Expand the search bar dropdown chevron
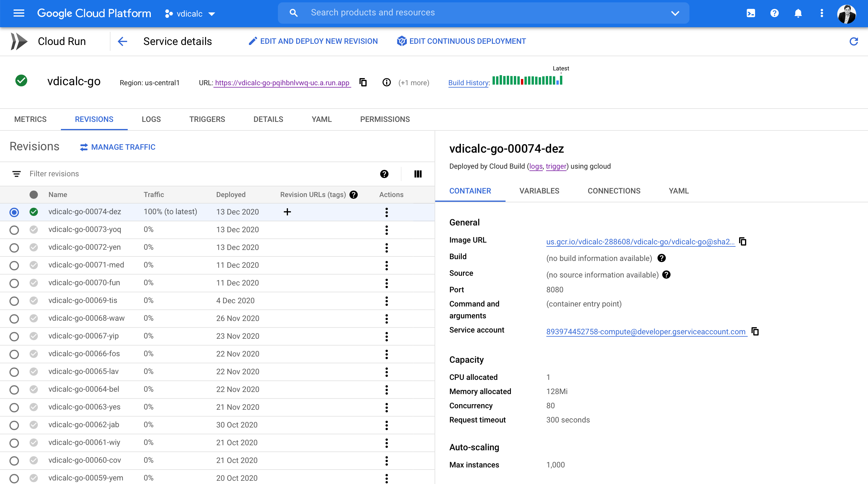Viewport: 868px width, 484px height. [675, 13]
